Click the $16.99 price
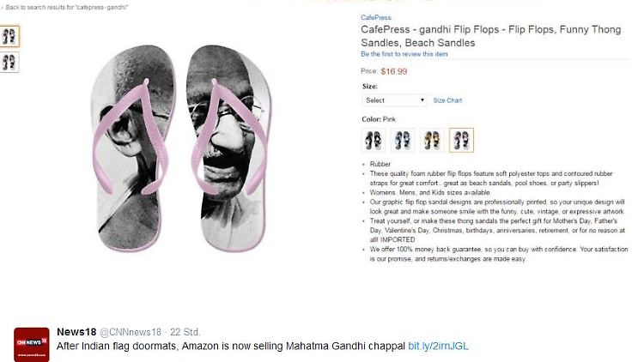Screen dimensions: 644x362 pyautogui.click(x=393, y=71)
